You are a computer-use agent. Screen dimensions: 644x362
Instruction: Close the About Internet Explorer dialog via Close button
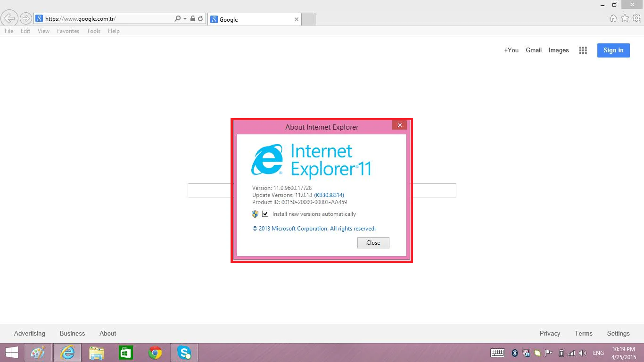[373, 242]
